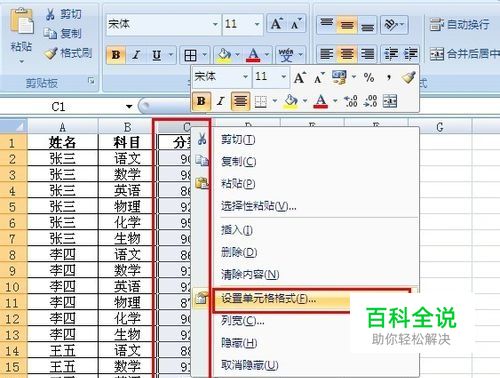The width and height of the screenshot is (500, 378).
Task: Open the ribbon font name dropdown
Action: [x=215, y=24]
